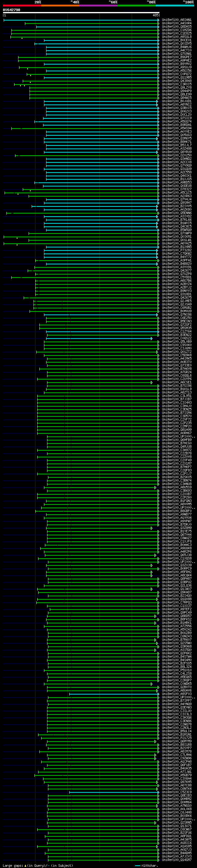The image size is (197, 868).
Task: Select hit UniRef100_Q0IDV5
Action: click(x=176, y=44)
